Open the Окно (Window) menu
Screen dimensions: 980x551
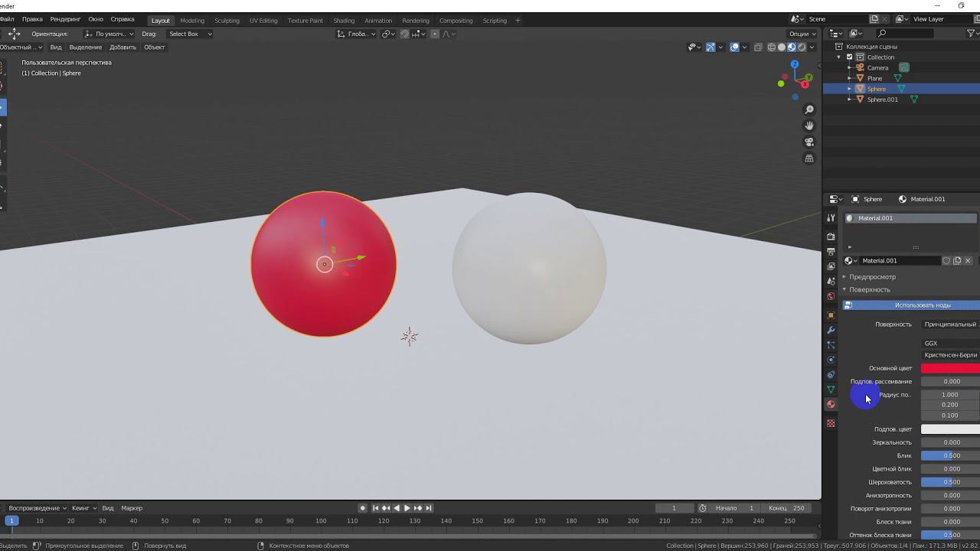coord(96,19)
